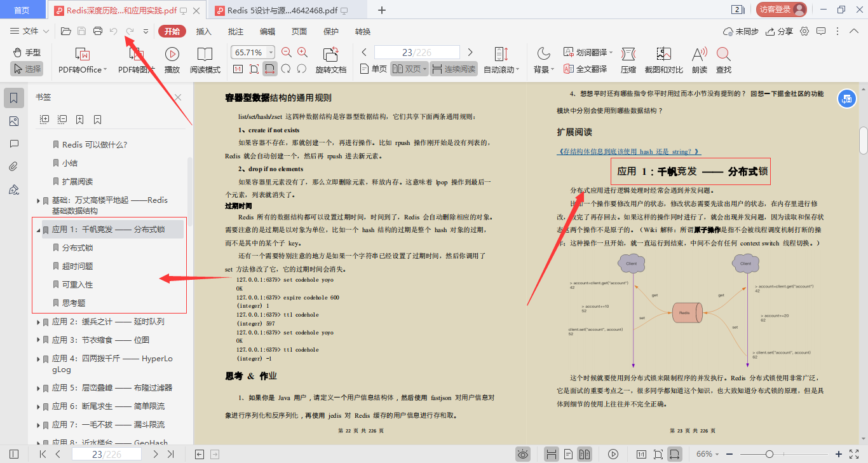Expand 应用 2：缓兵之计 bookmark
868x463 pixels.
click(38, 322)
